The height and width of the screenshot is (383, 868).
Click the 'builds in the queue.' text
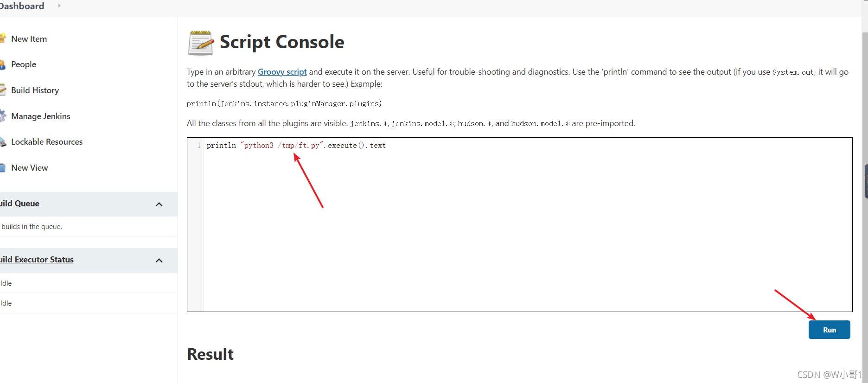(32, 227)
